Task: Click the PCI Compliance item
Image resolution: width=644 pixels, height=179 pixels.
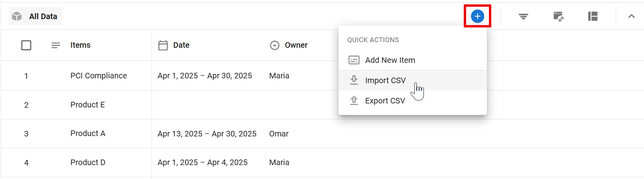Action: click(98, 76)
